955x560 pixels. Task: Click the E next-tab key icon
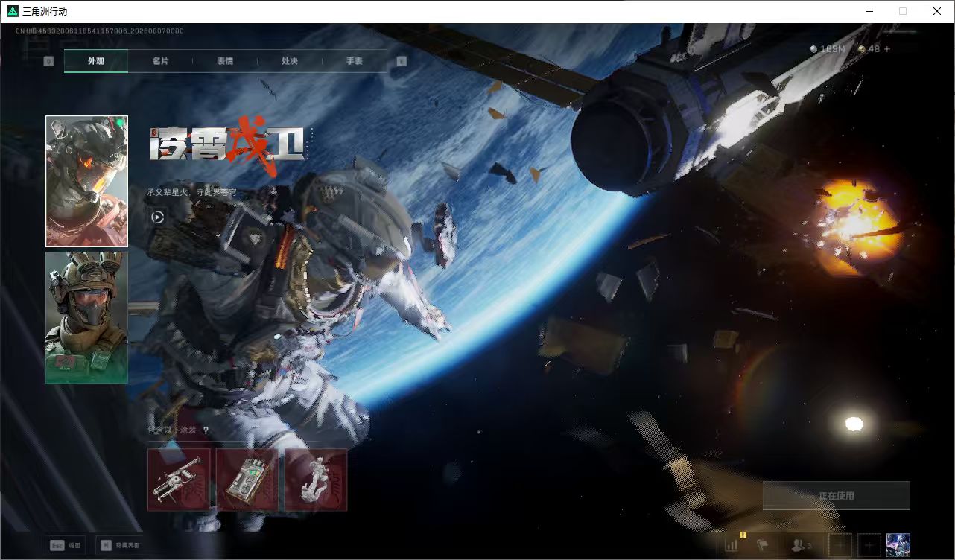pos(402,61)
